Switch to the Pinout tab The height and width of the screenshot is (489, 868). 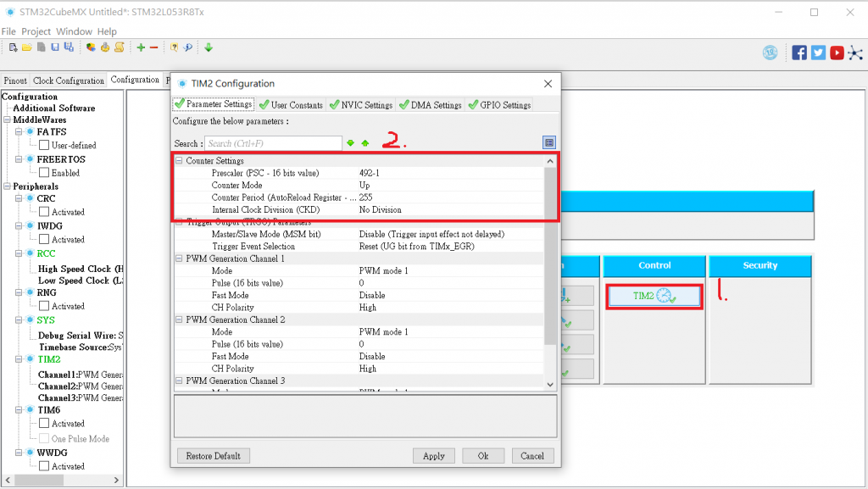click(15, 81)
